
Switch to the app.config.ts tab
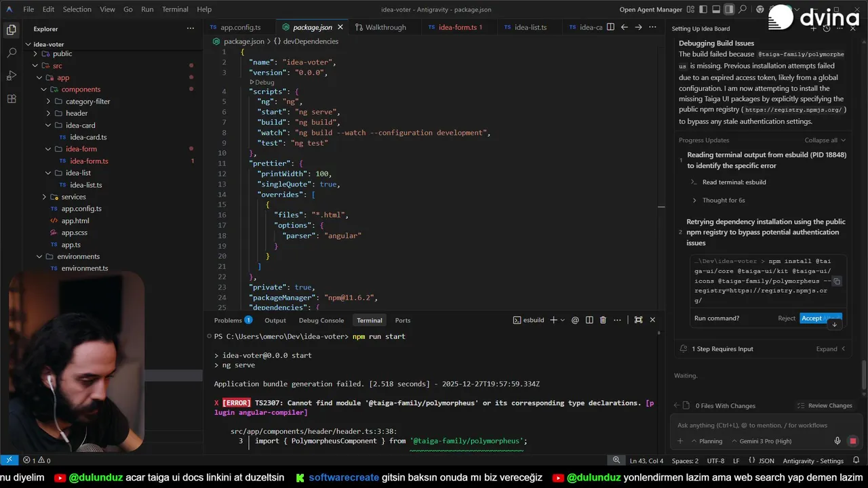pos(239,27)
